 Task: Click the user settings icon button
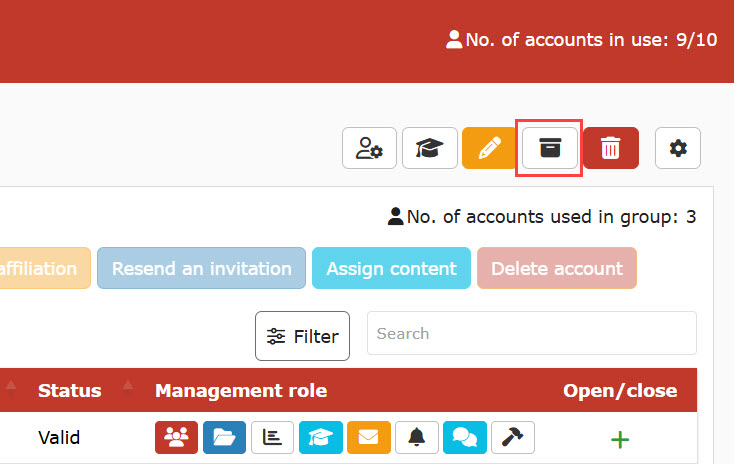click(370, 149)
